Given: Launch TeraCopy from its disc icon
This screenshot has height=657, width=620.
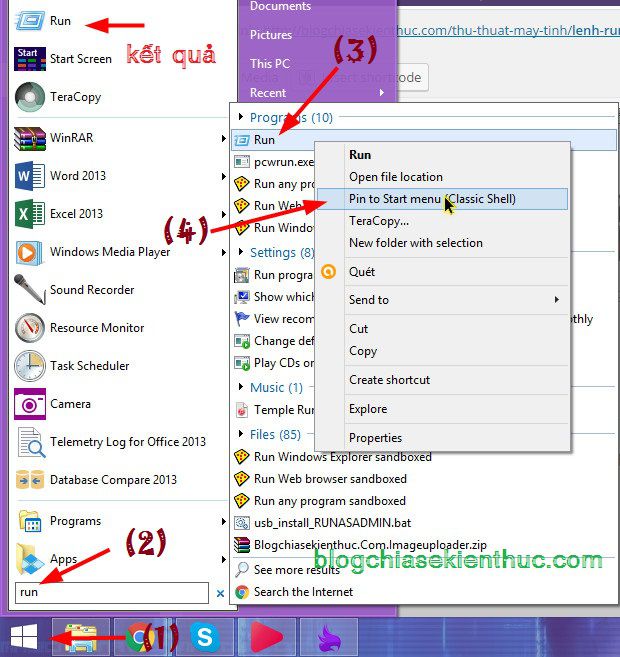Looking at the screenshot, I should point(30,97).
